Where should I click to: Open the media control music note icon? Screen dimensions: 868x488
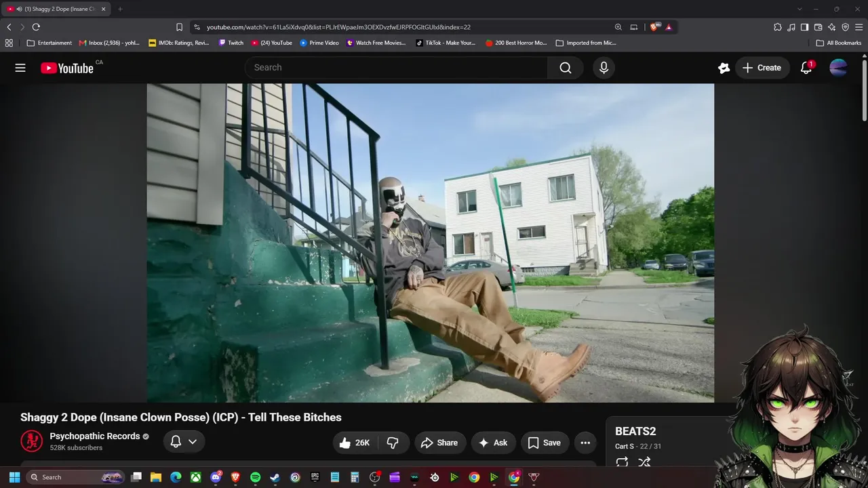tap(791, 27)
